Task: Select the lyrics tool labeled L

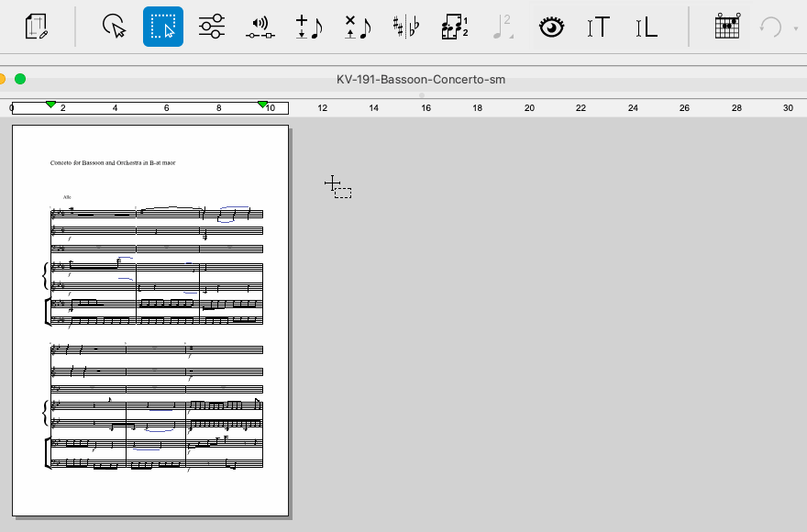Action: click(647, 27)
